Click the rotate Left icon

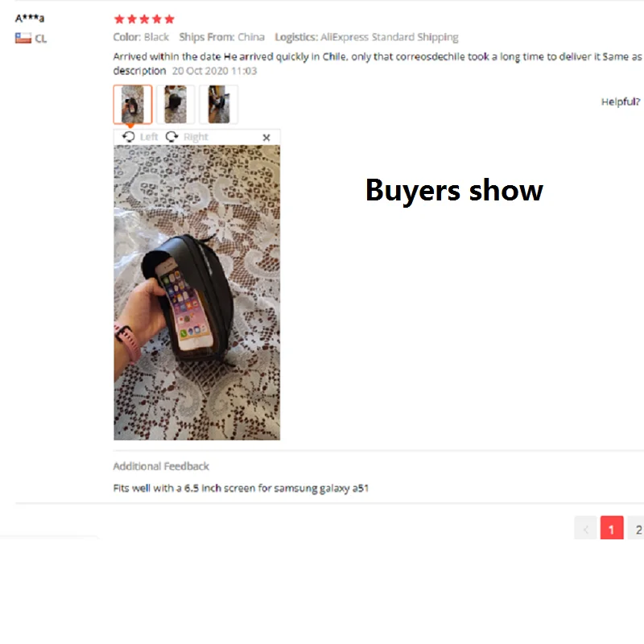click(x=129, y=137)
